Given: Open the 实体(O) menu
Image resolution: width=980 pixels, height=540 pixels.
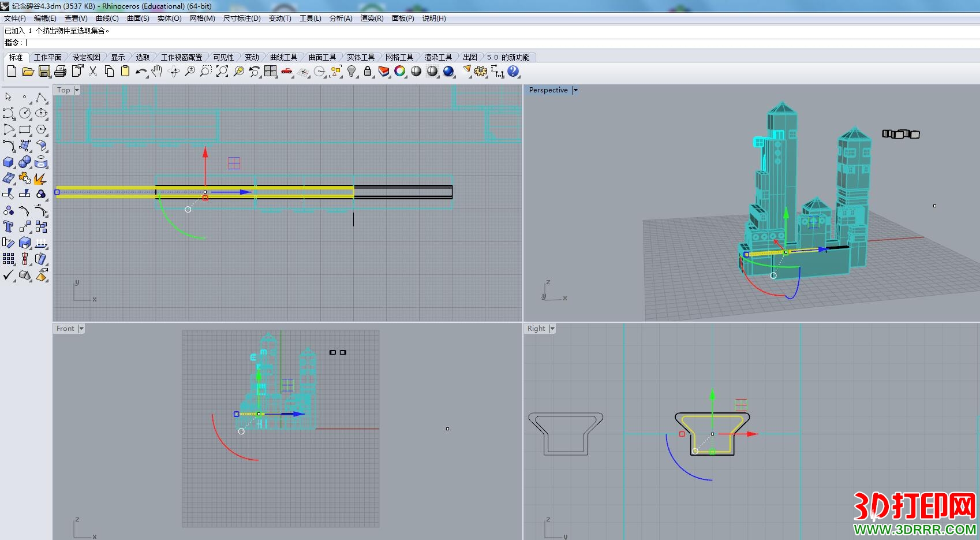Looking at the screenshot, I should [x=169, y=18].
